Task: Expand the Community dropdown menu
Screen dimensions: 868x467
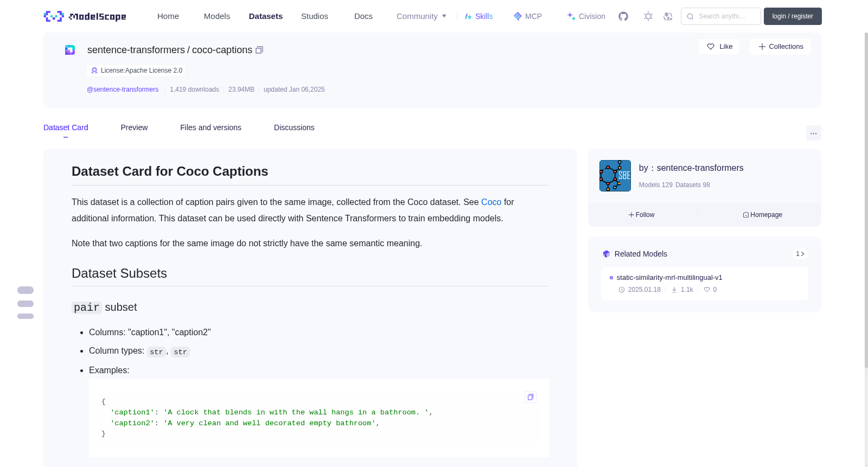Action: point(422,16)
